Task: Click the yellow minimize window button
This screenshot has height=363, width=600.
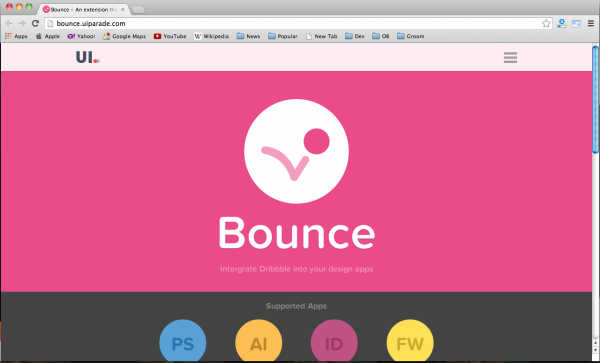Action: [x=19, y=7]
